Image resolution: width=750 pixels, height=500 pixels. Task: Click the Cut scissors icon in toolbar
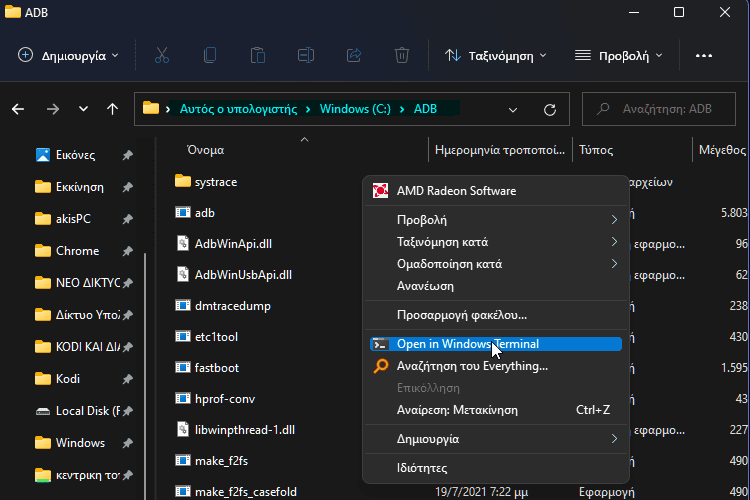162,55
